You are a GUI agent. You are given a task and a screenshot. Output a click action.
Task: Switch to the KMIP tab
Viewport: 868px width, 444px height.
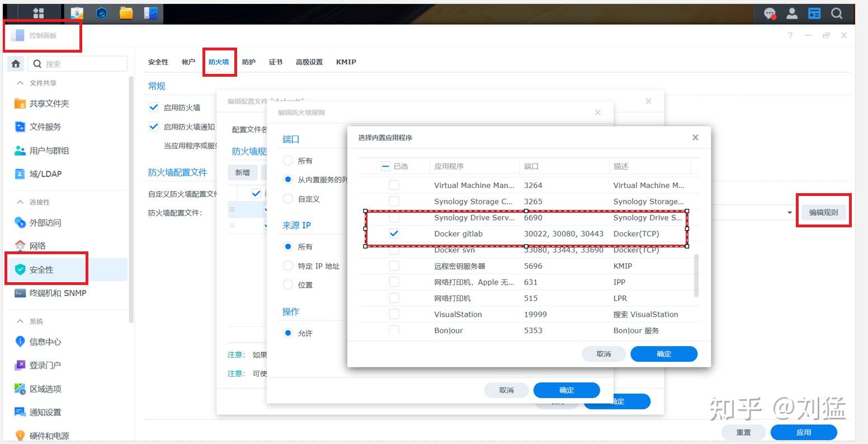coord(346,62)
